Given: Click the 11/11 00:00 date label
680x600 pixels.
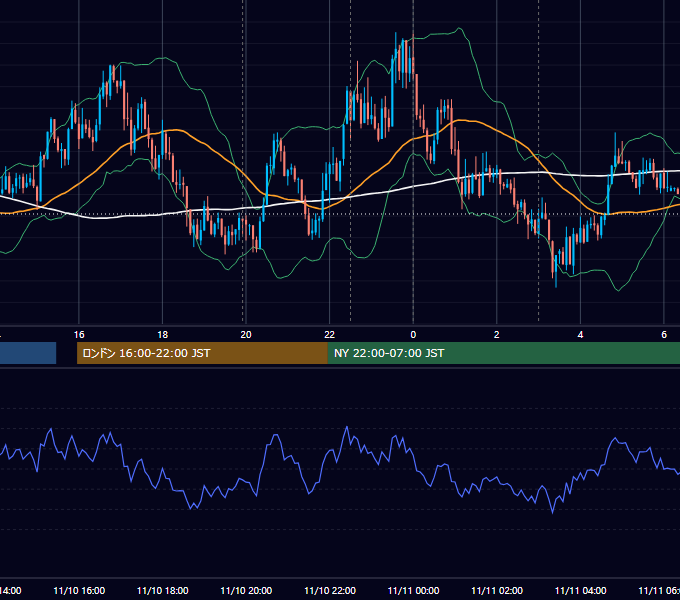Looking at the screenshot, I should (x=413, y=590).
